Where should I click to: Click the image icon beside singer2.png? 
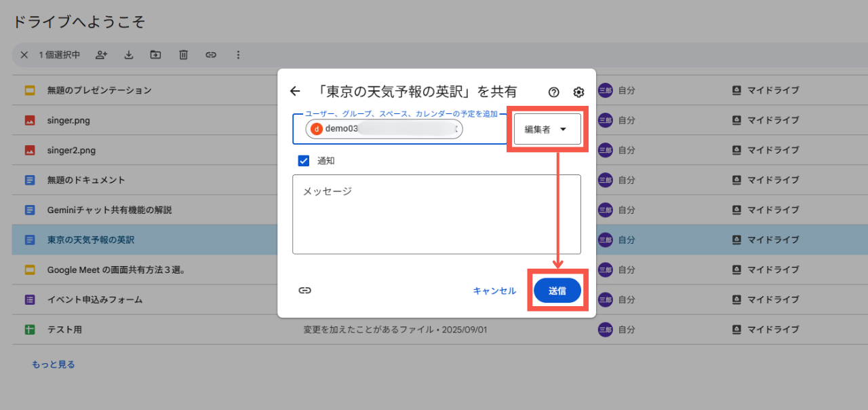coord(30,150)
